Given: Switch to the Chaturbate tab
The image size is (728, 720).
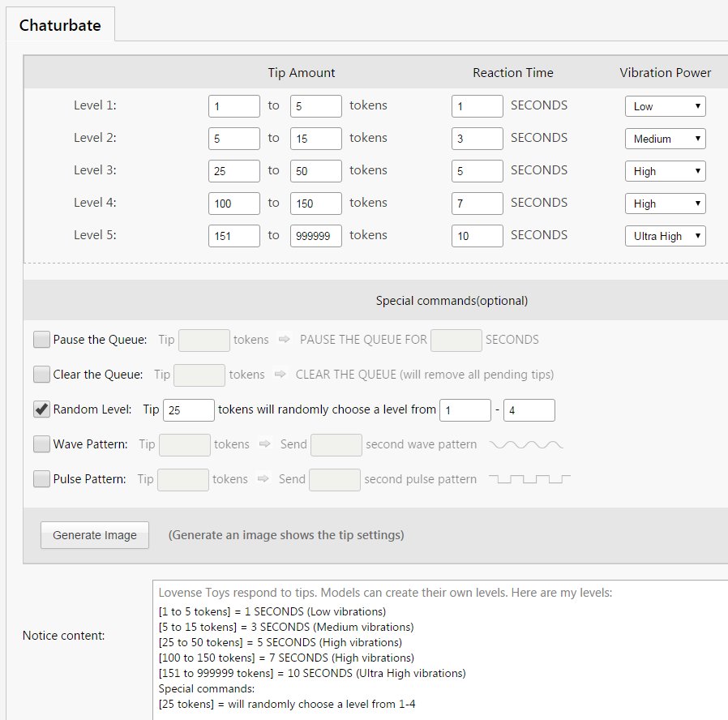Looking at the screenshot, I should pos(60,24).
